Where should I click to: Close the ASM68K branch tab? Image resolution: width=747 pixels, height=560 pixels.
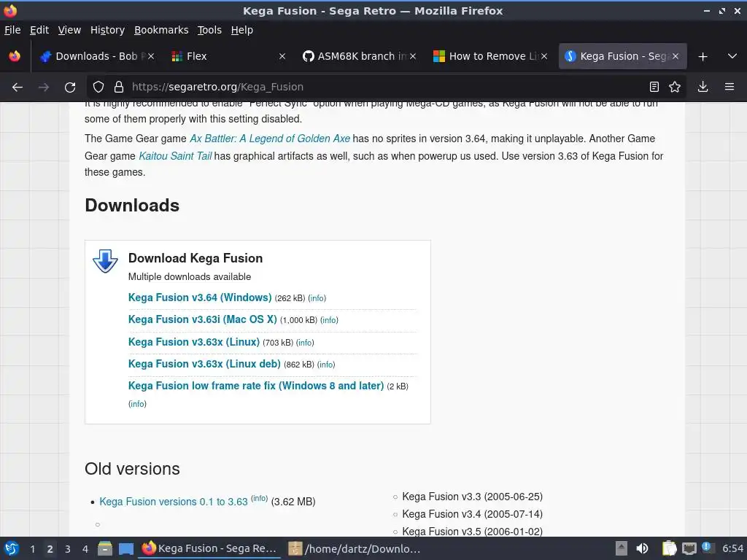tap(413, 56)
